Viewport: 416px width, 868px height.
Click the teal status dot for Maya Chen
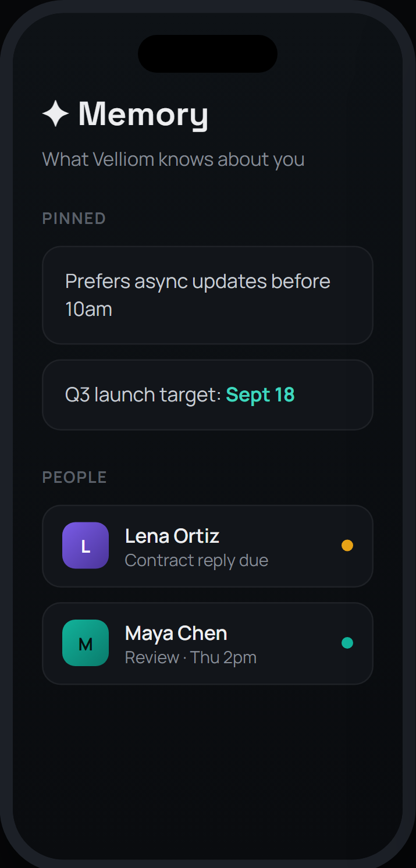[x=347, y=643]
